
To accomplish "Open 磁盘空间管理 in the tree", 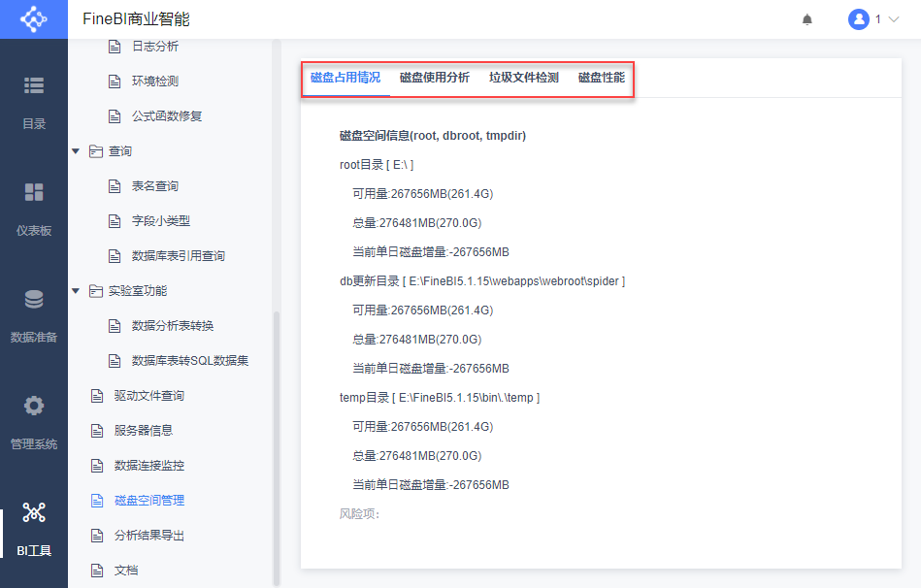I will click(x=149, y=501).
